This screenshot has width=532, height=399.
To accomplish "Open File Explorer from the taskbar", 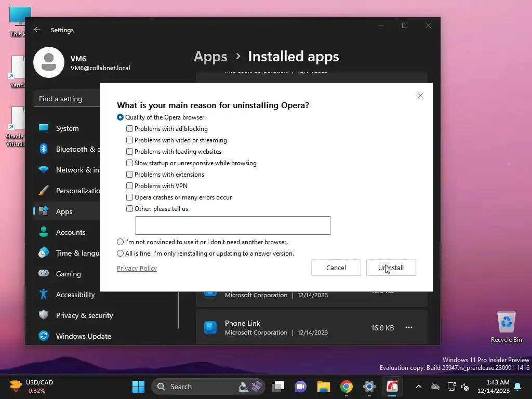I will [x=323, y=387].
